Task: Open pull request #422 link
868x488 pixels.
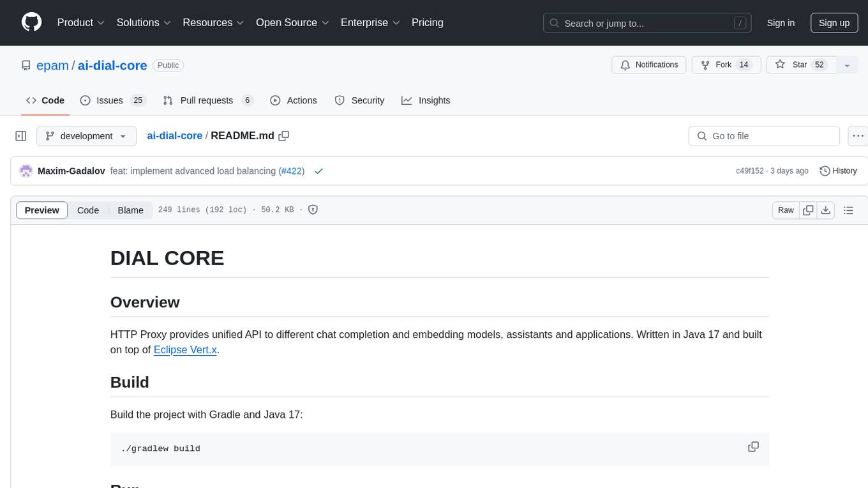Action: pos(292,171)
